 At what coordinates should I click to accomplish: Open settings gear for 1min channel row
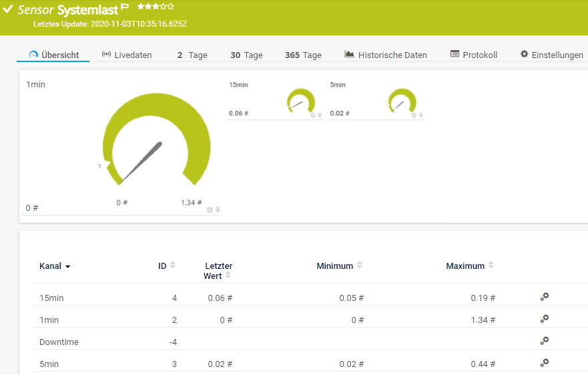pos(544,319)
